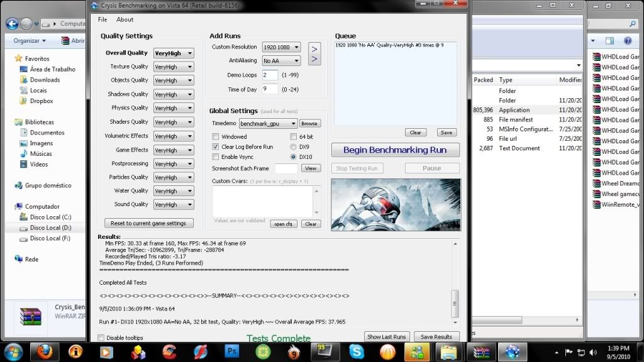Screen dimensions: 644x362
Task: Expand the Shadows Quality dropdown
Action: coord(174,94)
